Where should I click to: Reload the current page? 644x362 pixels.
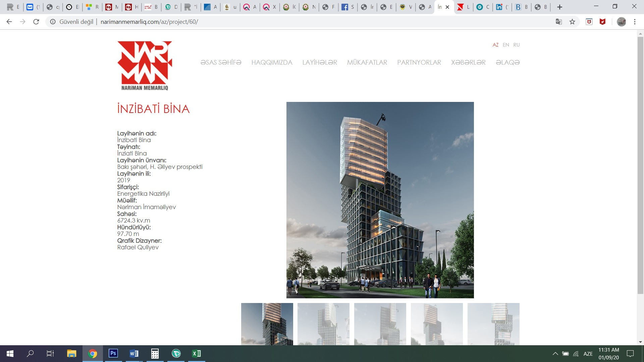(x=36, y=22)
